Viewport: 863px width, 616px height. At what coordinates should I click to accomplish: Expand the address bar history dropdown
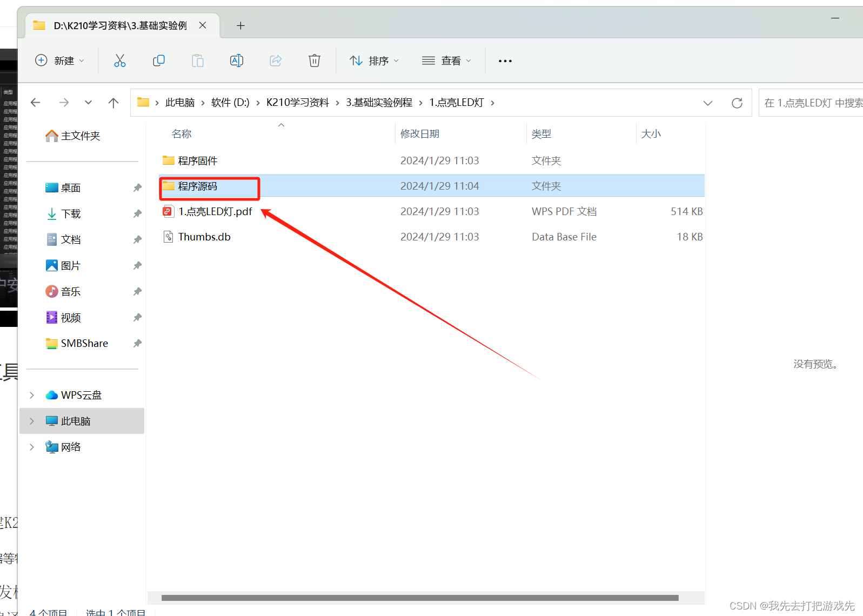[708, 103]
